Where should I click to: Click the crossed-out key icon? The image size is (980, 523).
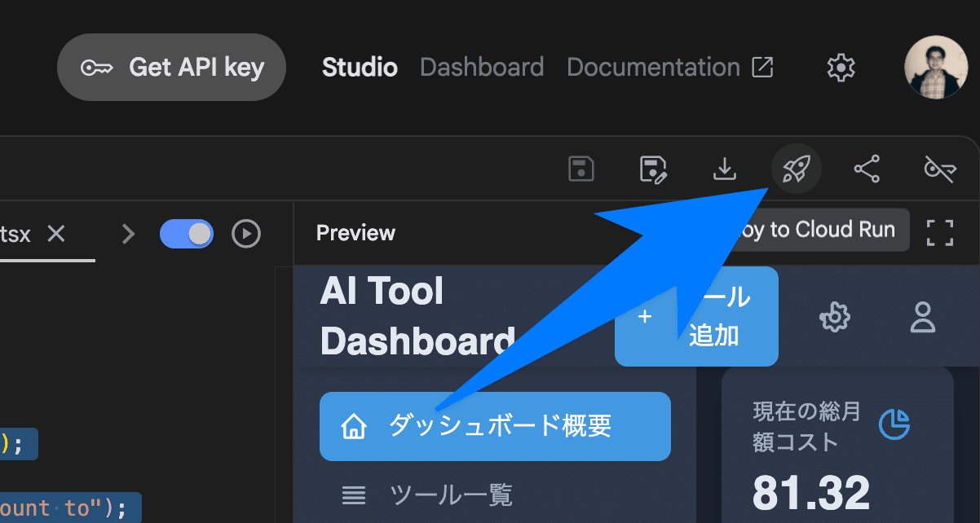pyautogui.click(x=938, y=169)
